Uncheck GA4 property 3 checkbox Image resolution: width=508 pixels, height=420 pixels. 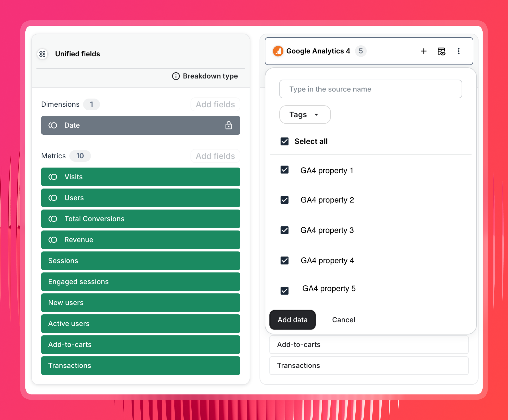(284, 230)
